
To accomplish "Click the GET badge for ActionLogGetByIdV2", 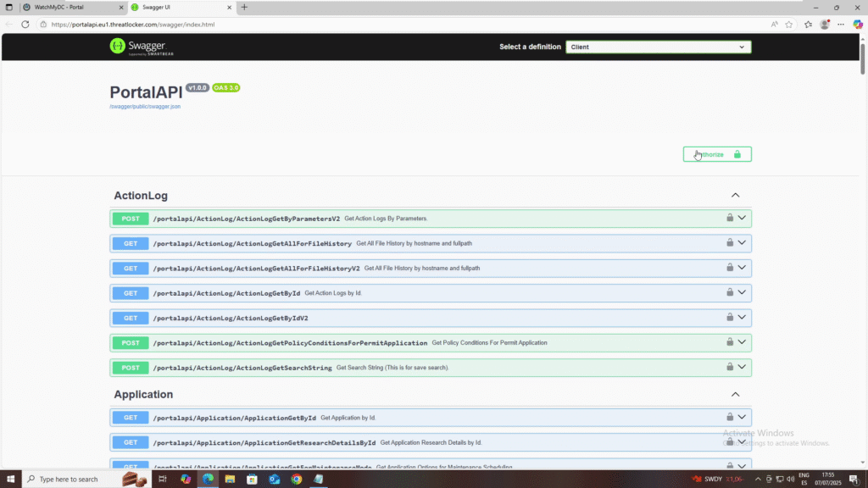I will click(131, 319).
